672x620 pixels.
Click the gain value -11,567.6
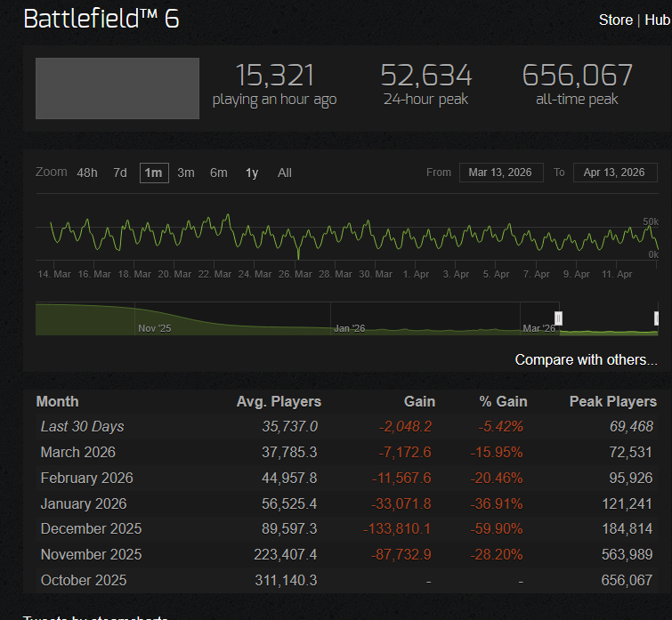pos(401,478)
